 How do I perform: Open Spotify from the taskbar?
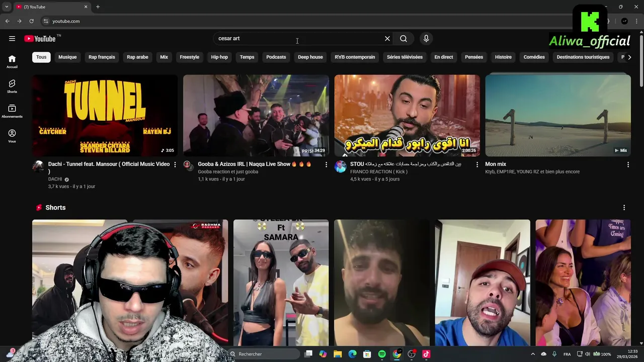click(x=382, y=354)
